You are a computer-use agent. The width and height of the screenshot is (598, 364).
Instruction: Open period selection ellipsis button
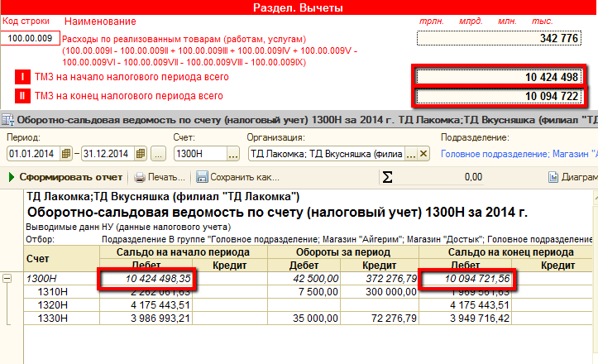click(x=160, y=154)
